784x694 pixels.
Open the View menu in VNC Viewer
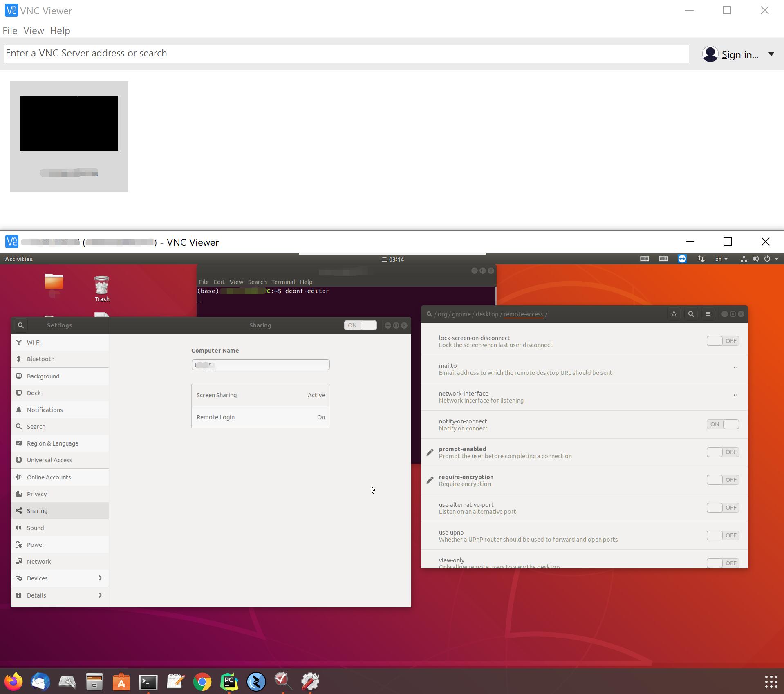click(34, 31)
